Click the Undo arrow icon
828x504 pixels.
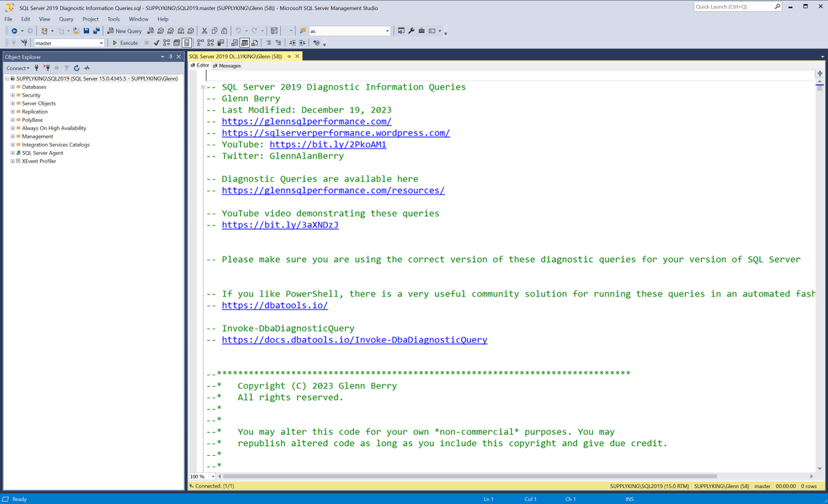238,31
